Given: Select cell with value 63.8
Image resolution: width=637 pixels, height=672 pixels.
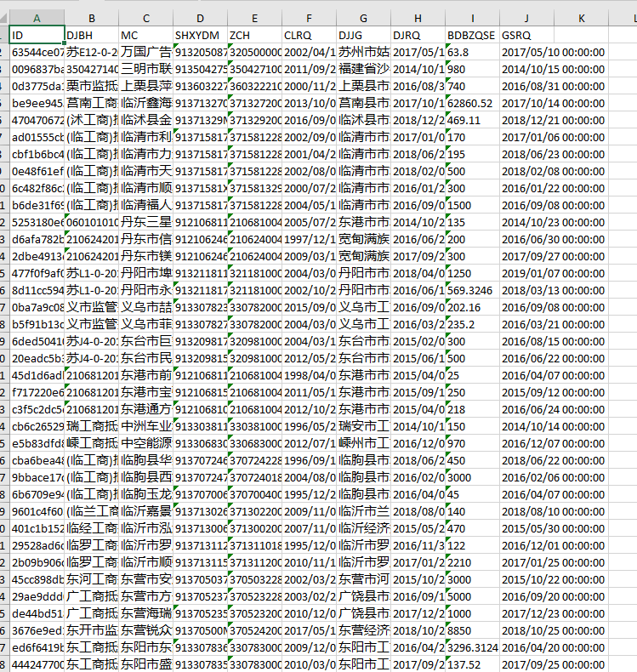Looking at the screenshot, I should tap(473, 52).
